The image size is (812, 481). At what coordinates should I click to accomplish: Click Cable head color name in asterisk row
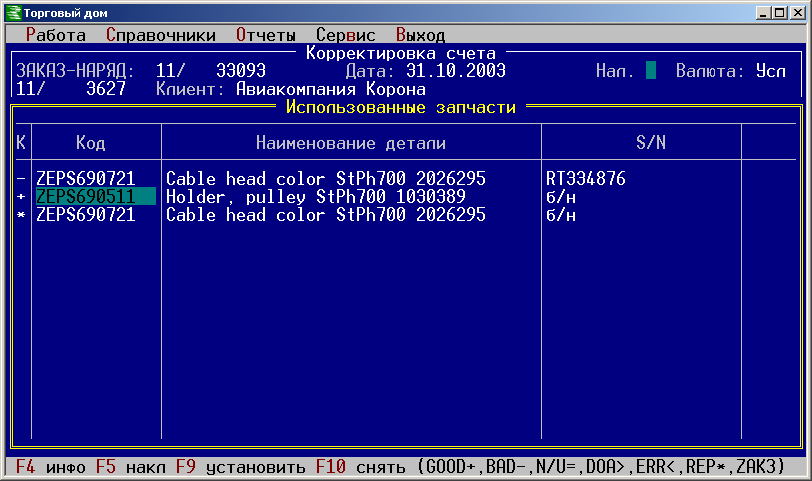(x=326, y=214)
